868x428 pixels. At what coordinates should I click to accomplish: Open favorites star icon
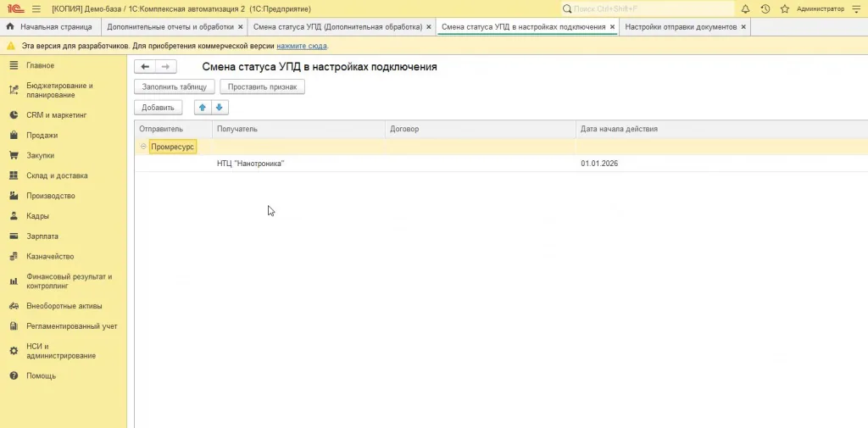784,8
